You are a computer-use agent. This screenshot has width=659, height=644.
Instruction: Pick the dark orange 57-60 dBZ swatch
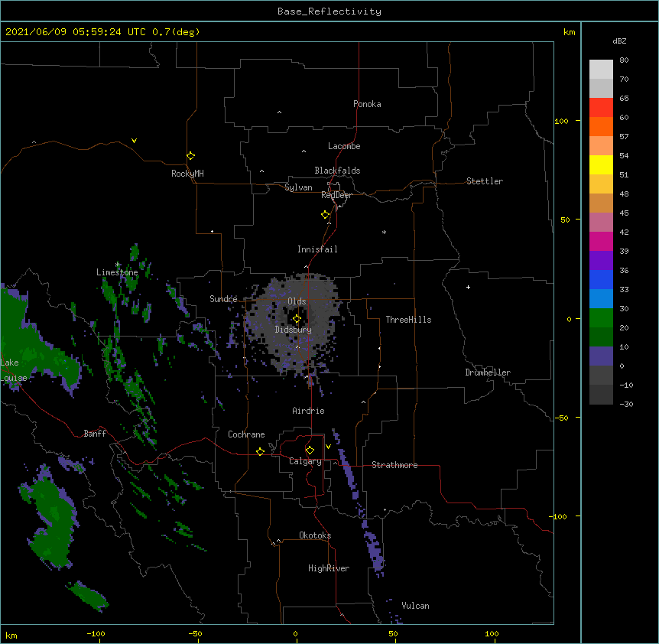coord(601,126)
